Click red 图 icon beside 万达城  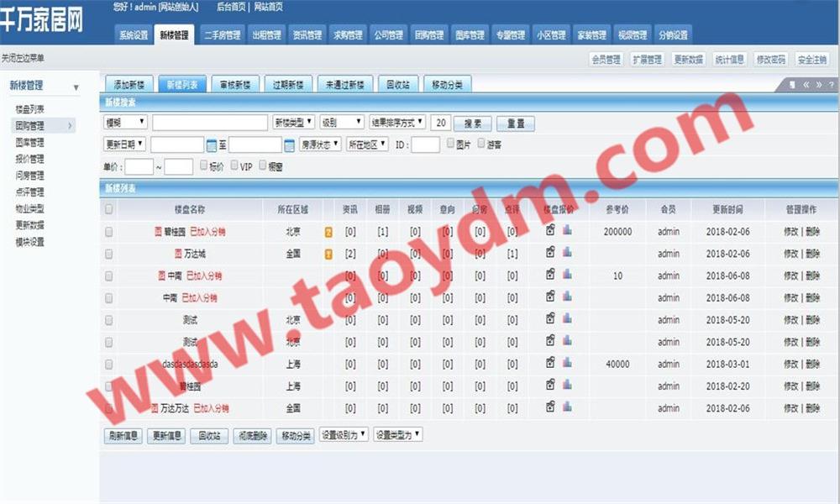[x=178, y=254]
